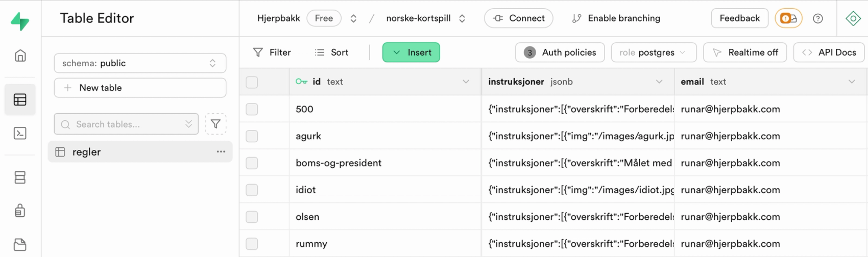Open the Home icon in sidebar
The width and height of the screenshot is (868, 257).
coord(20,56)
